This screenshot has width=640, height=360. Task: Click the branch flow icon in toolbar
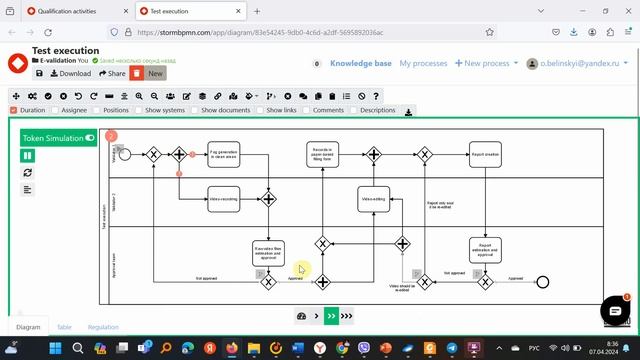pos(271,96)
